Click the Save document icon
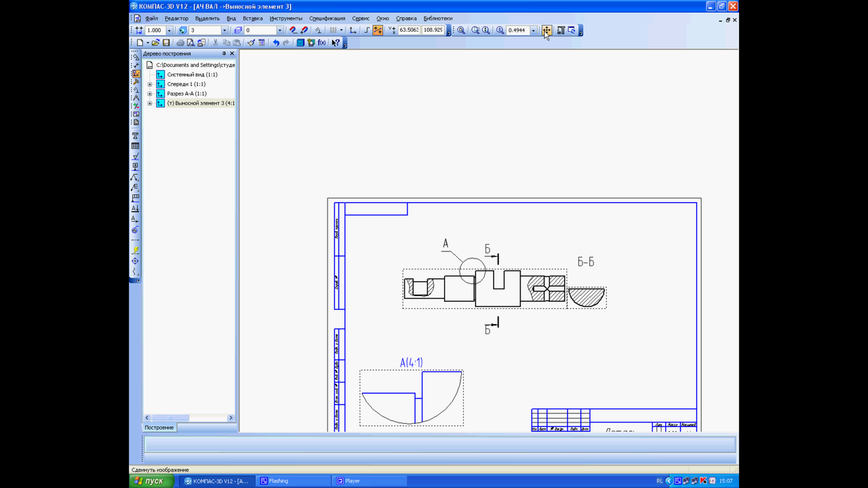Viewport: 868px width, 488px height. click(166, 43)
